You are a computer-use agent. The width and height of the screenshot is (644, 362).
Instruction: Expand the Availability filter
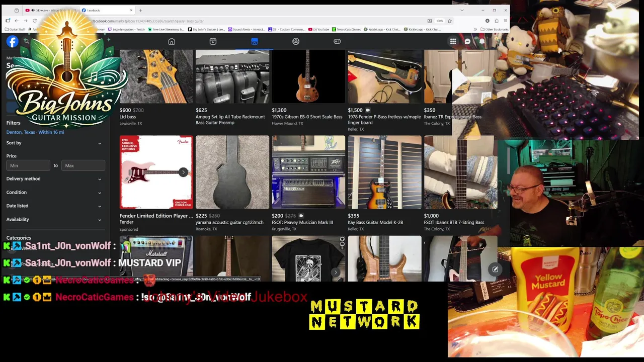click(54, 219)
